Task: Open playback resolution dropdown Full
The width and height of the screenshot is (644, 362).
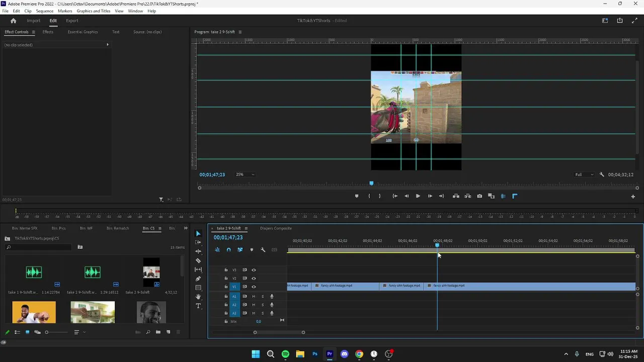Action: (584, 174)
